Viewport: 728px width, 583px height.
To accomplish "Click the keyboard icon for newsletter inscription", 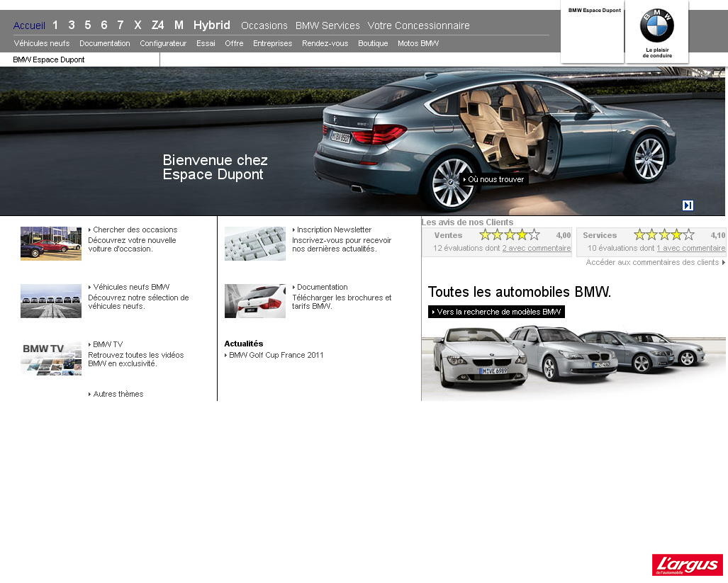I will [254, 243].
